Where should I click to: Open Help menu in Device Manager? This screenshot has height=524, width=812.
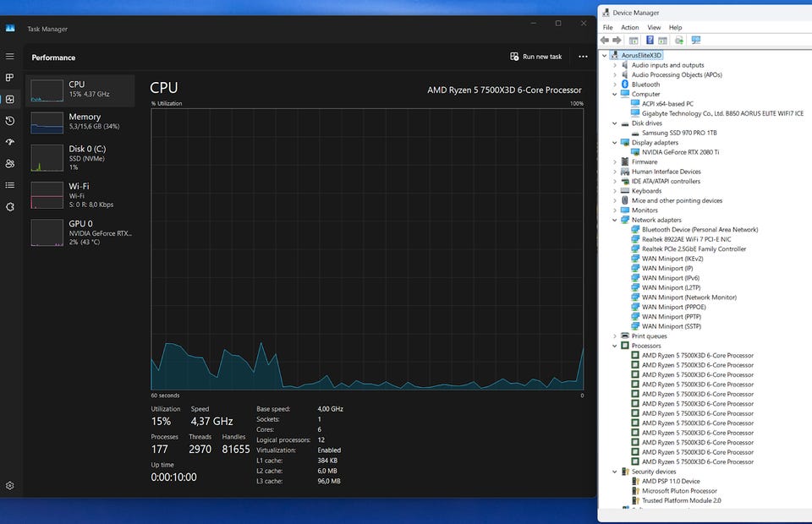[x=675, y=27]
